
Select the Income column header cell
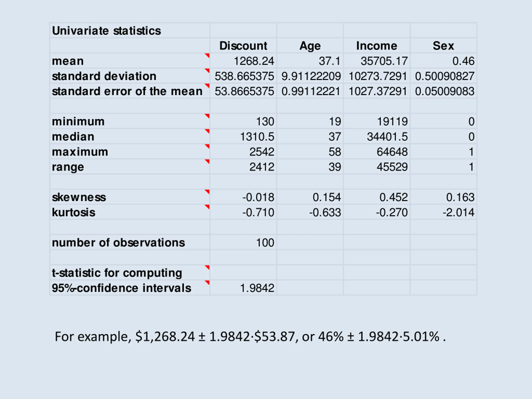tap(377, 46)
